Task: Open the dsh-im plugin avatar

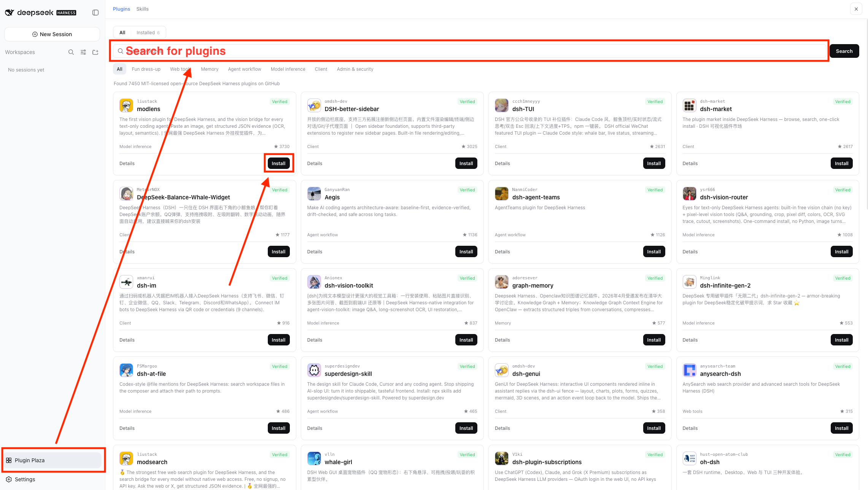Action: [126, 282]
